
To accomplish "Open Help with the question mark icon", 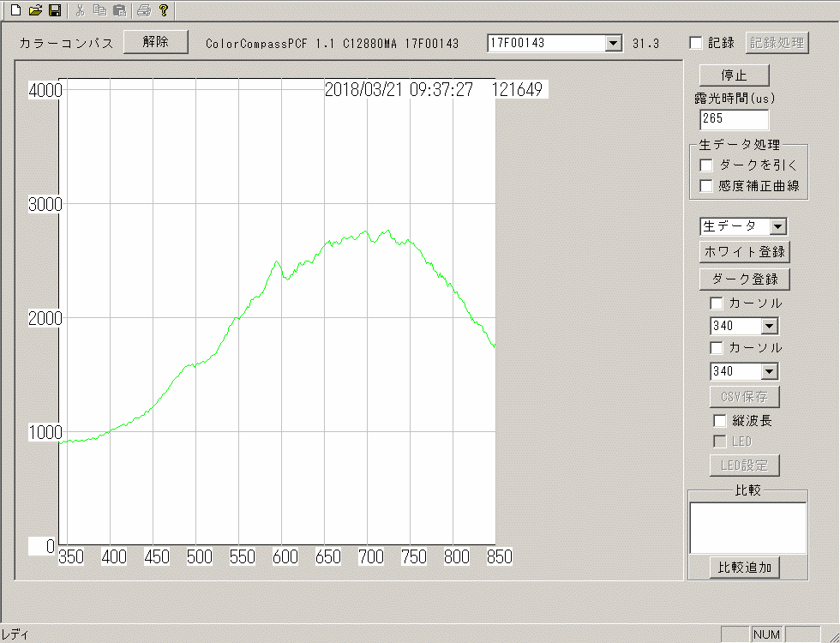I will [x=164, y=10].
